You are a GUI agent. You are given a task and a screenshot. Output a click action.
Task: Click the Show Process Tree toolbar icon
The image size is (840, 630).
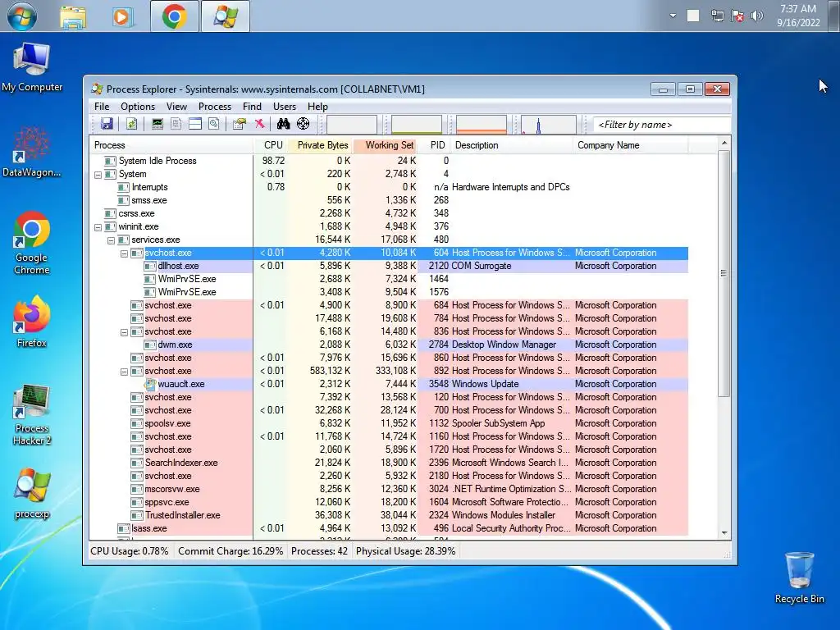[176, 125]
